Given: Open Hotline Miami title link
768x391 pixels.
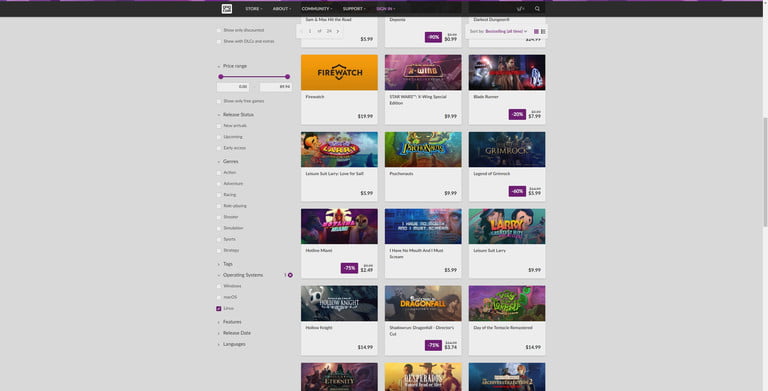Looking at the screenshot, I should pos(319,250).
